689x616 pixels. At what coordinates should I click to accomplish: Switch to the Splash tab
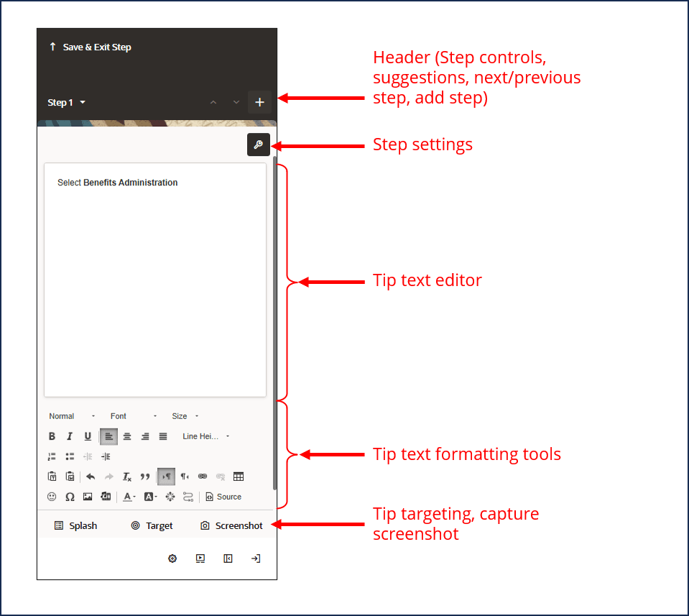pos(75,525)
